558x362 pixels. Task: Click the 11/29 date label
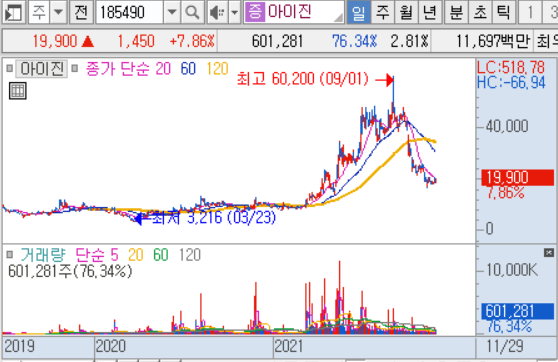click(x=505, y=346)
